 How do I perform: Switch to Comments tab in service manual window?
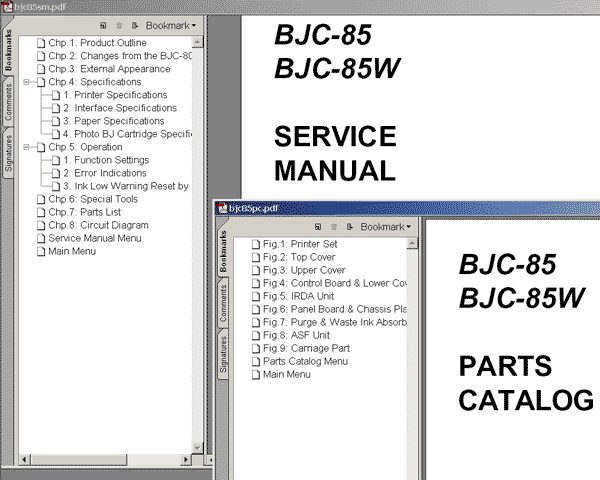(x=8, y=103)
